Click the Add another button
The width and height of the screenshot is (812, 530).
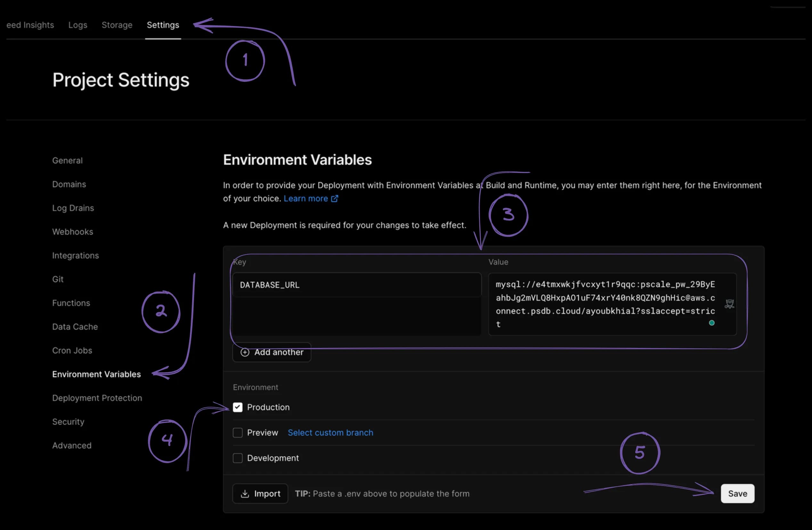coord(272,352)
